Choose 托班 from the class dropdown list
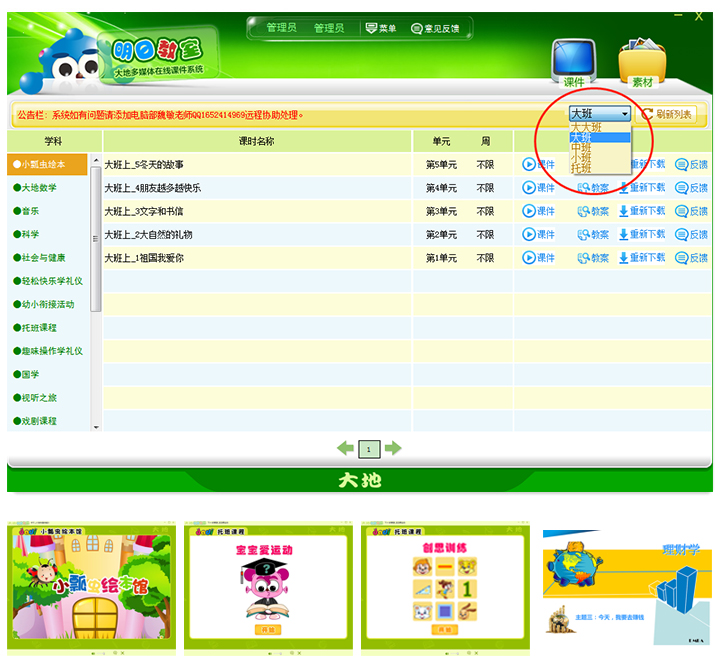The width and height of the screenshot is (720, 670). tap(581, 169)
